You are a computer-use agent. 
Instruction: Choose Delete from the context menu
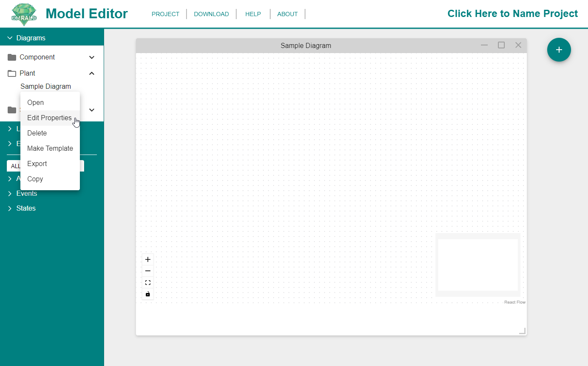50,133
